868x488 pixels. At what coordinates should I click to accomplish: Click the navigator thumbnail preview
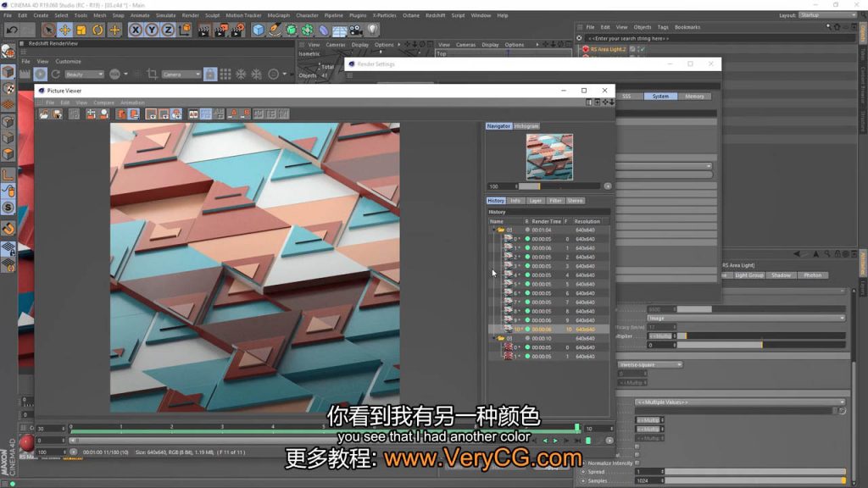click(549, 157)
